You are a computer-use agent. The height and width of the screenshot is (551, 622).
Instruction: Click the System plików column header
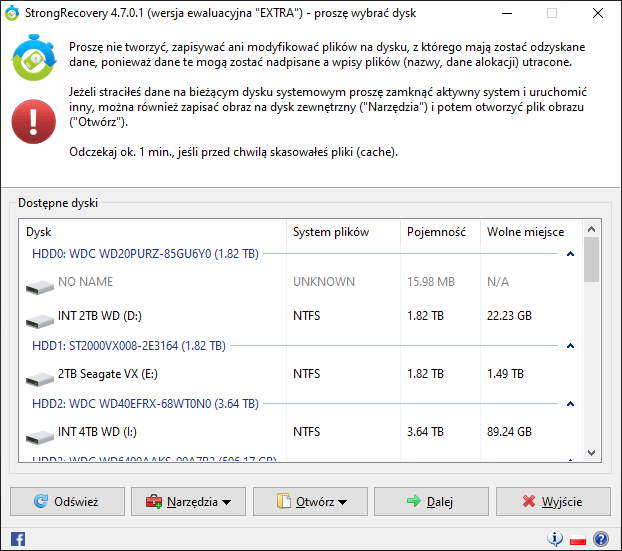pos(344,232)
